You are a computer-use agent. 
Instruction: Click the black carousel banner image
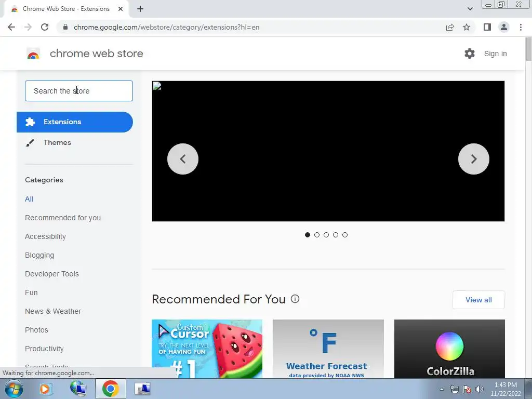tap(328, 151)
